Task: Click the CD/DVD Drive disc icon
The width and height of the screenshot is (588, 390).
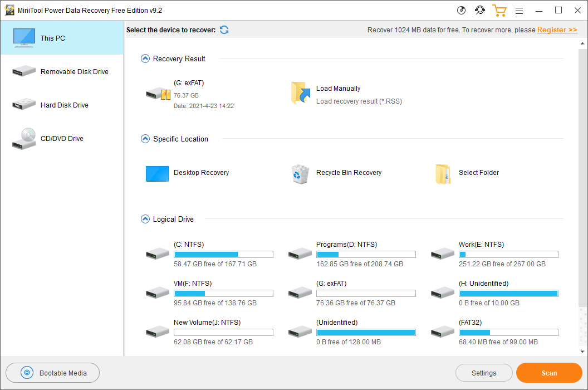Action: tap(24, 139)
